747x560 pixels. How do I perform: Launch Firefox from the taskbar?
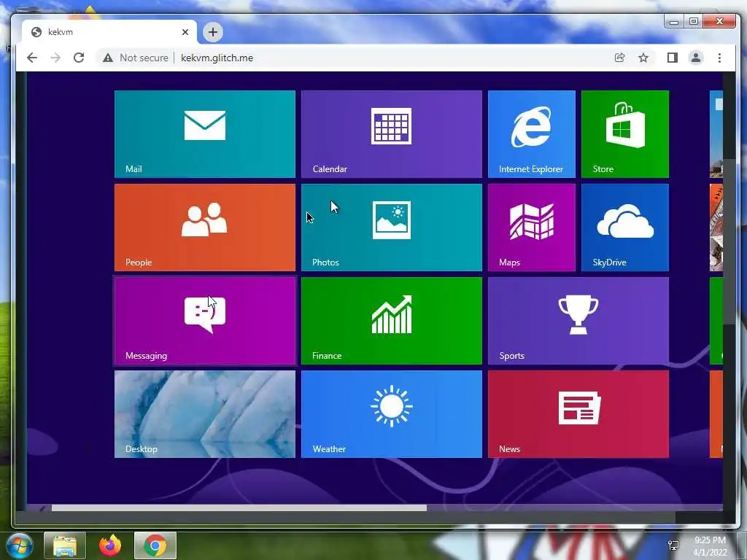tap(110, 545)
